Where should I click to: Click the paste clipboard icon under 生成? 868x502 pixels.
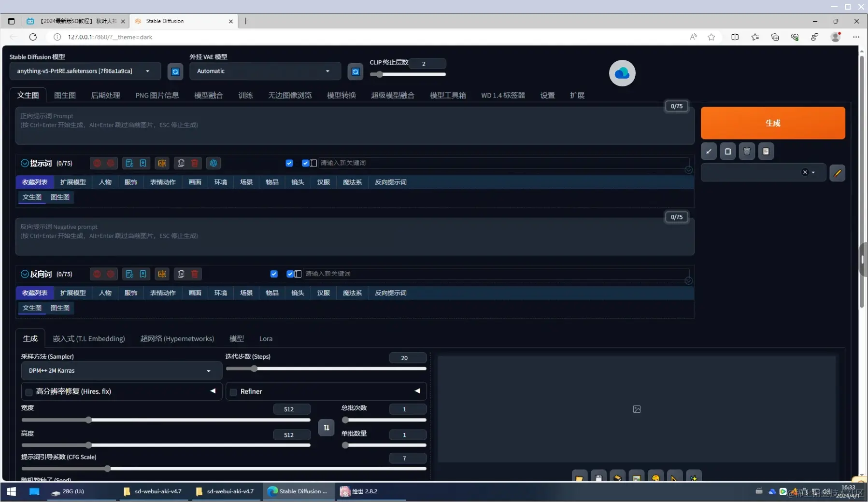[766, 152]
